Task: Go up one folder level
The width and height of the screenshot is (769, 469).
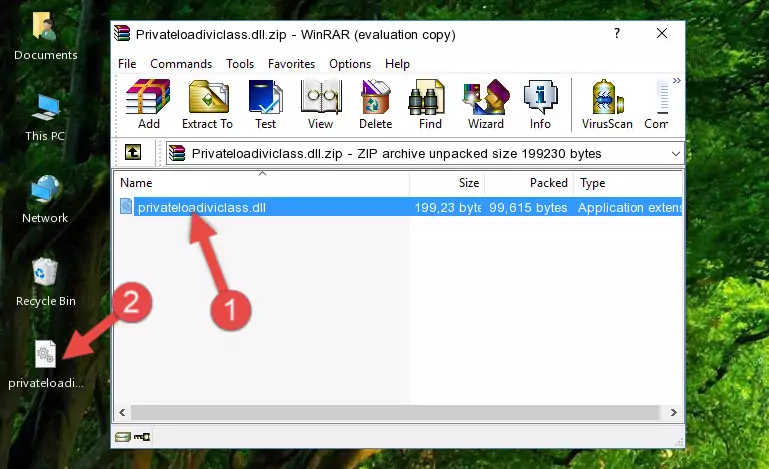Action: 133,153
